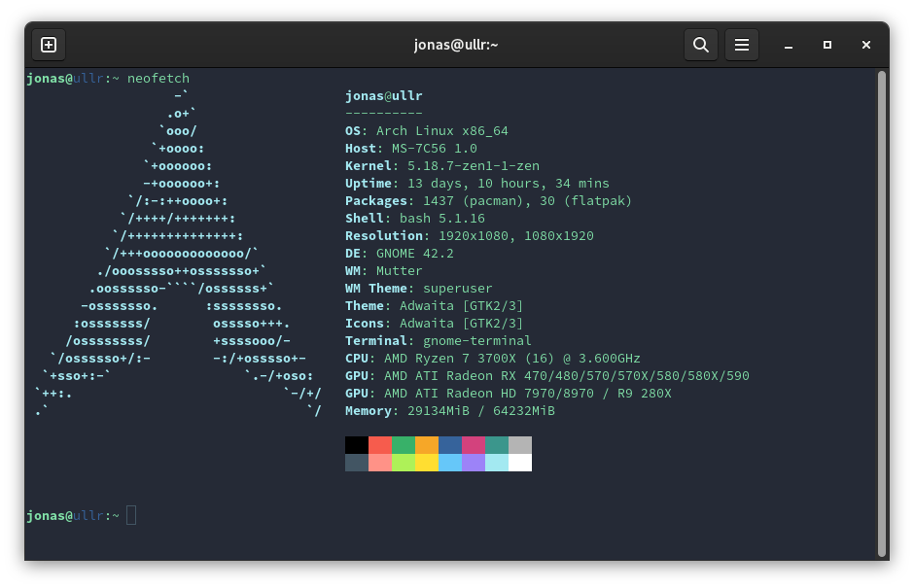Click the salmon pink block in bottom row
Screen dimensions: 914x588
(380, 463)
